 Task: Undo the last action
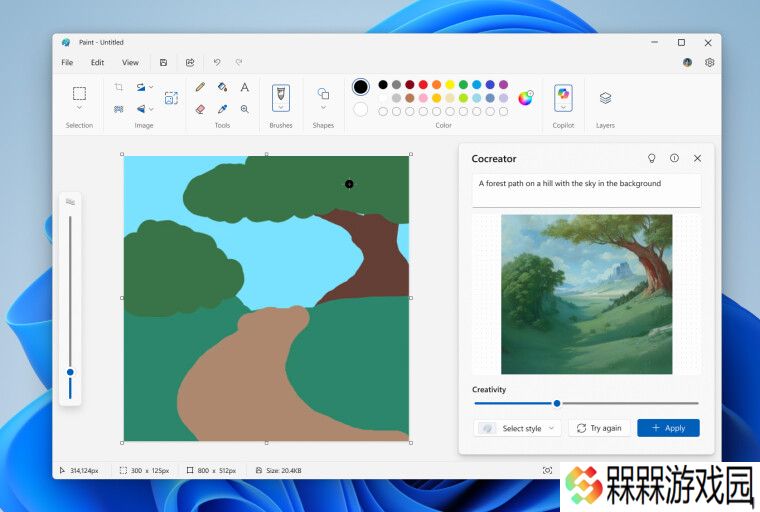[217, 63]
